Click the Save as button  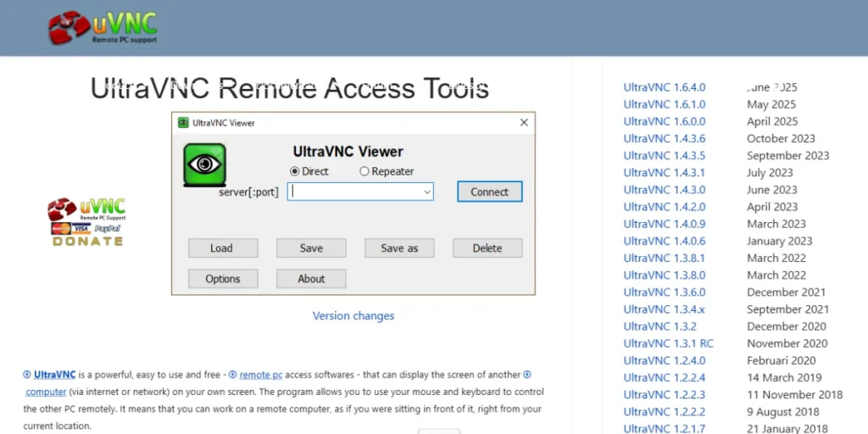(399, 248)
